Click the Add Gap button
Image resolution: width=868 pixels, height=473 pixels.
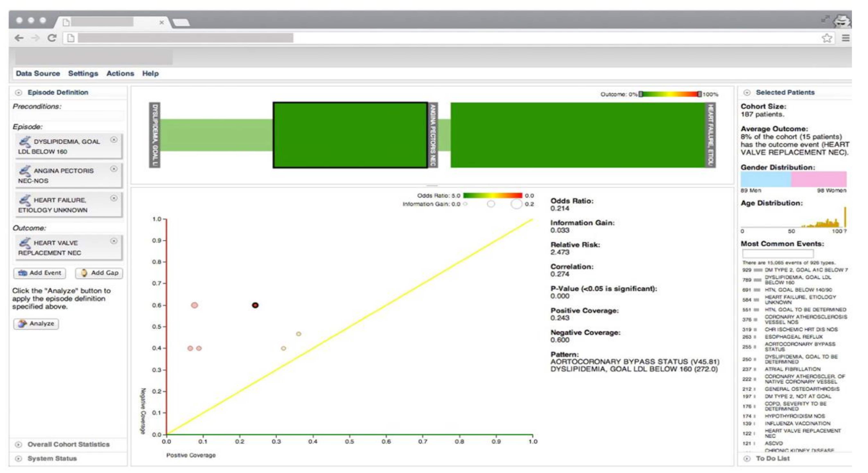point(99,273)
